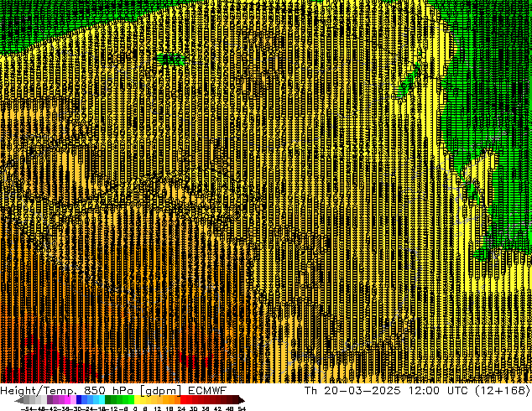Click the gray left arrow end of the legend

click(19, 400)
